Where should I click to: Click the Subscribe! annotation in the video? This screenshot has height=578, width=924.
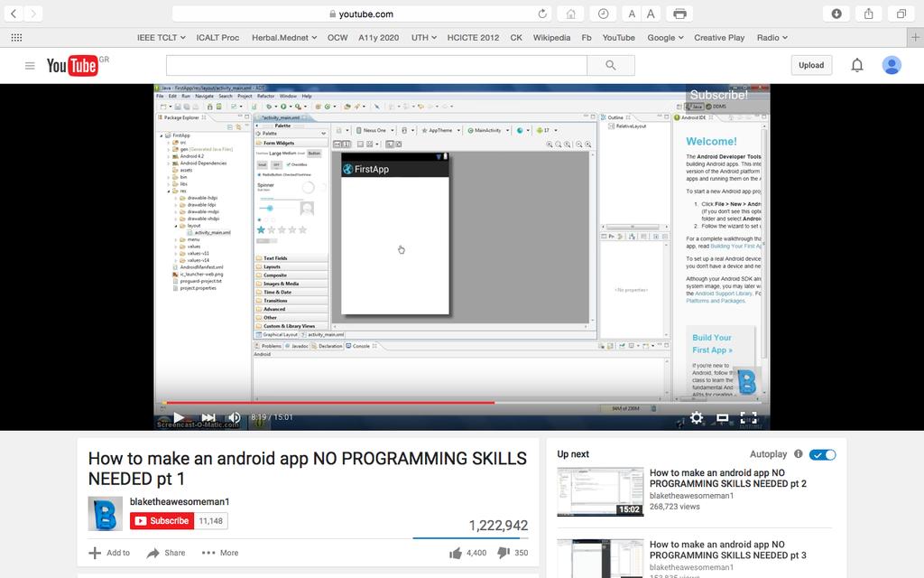[719, 95]
